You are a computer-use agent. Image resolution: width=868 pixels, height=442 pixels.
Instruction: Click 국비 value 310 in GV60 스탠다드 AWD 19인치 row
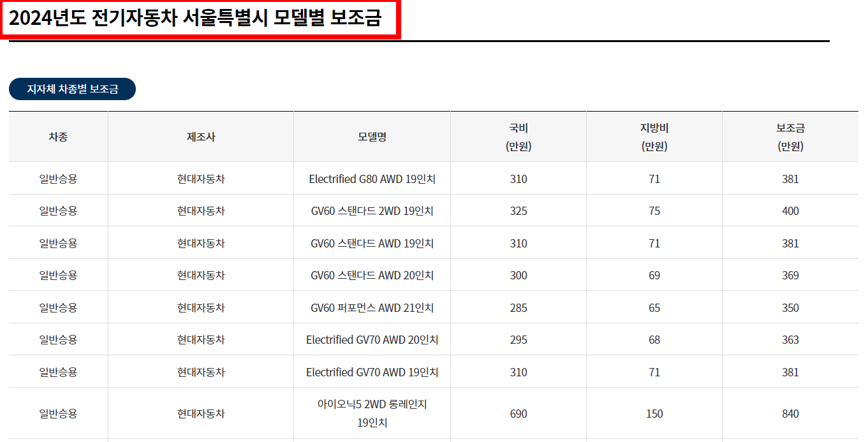point(519,244)
